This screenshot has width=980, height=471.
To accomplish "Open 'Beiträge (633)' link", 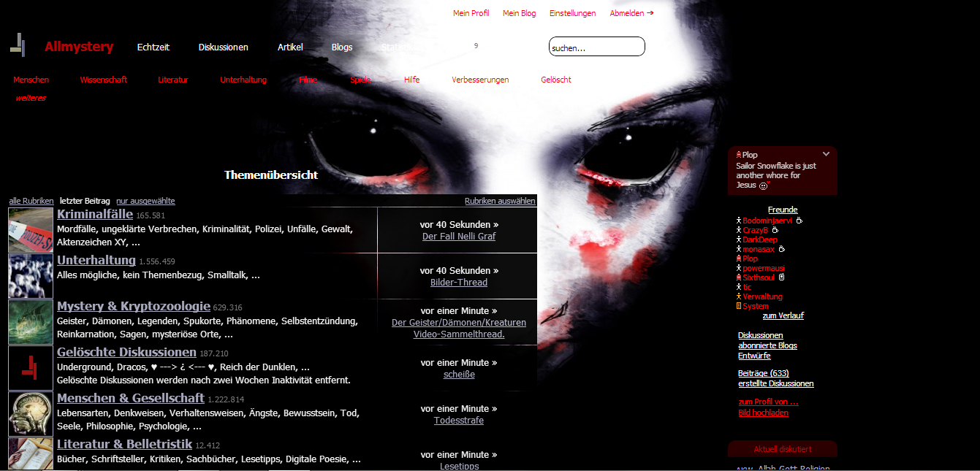I will point(763,373).
